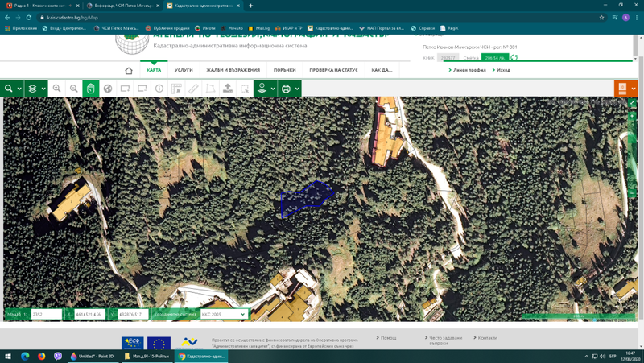Image resolution: width=644 pixels, height=363 pixels.
Task: Open the Личен профил link
Action: coord(469,70)
